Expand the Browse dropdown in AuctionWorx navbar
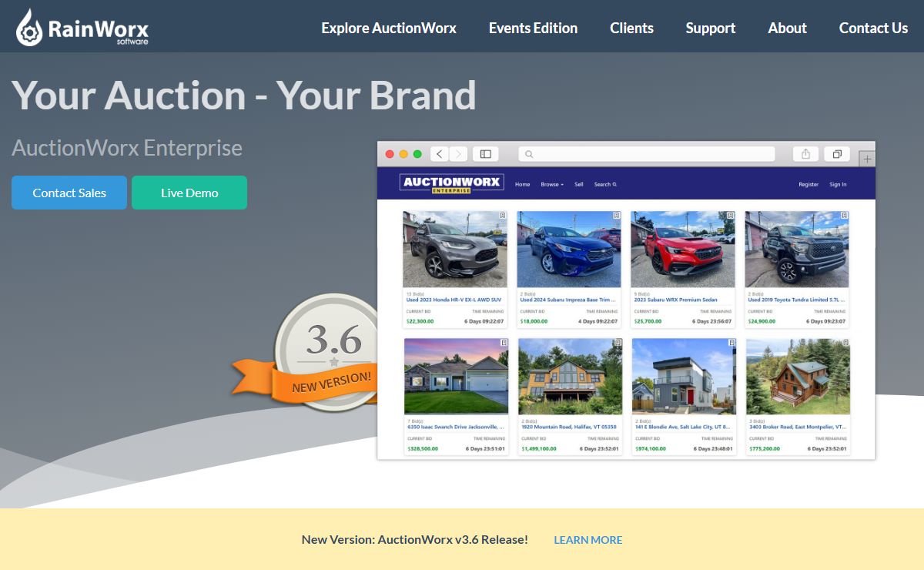Screen dimensions: 924x570 click(x=552, y=185)
